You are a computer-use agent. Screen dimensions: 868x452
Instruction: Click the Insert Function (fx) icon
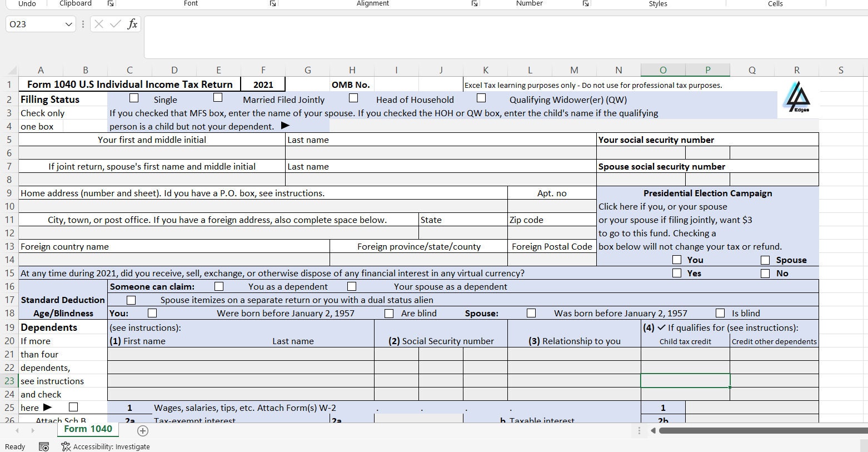tap(132, 24)
